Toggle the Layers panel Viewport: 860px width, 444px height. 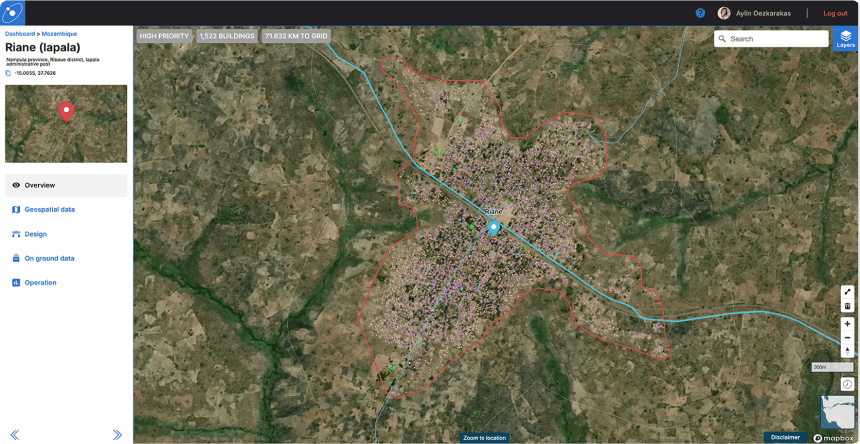[x=845, y=38]
